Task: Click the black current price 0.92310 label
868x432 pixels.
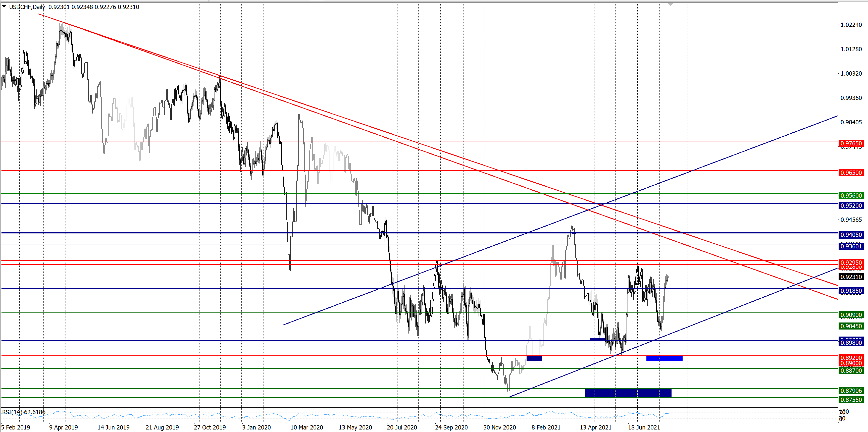Action: (851, 277)
